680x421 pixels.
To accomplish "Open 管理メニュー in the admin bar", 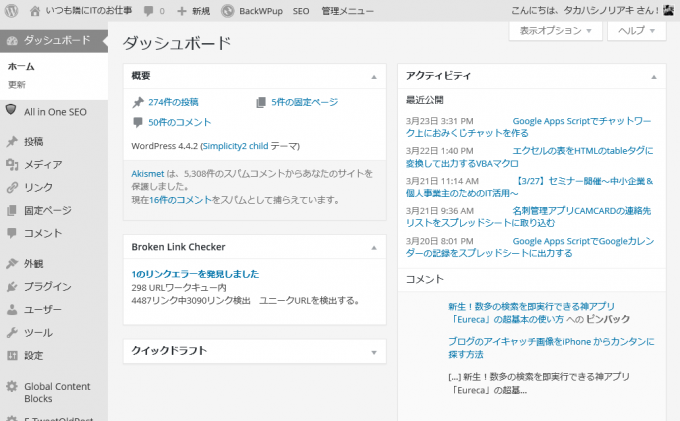I will [x=347, y=11].
